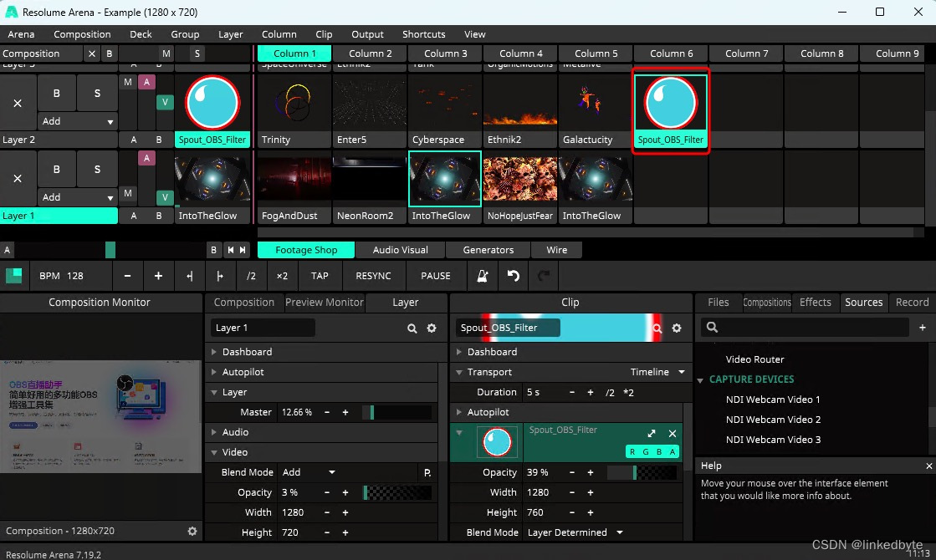Clear Layer 1 with X button

click(18, 178)
